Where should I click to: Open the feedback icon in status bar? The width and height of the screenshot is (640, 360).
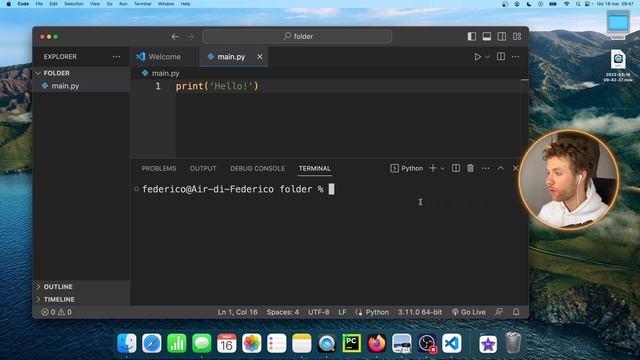coord(499,312)
